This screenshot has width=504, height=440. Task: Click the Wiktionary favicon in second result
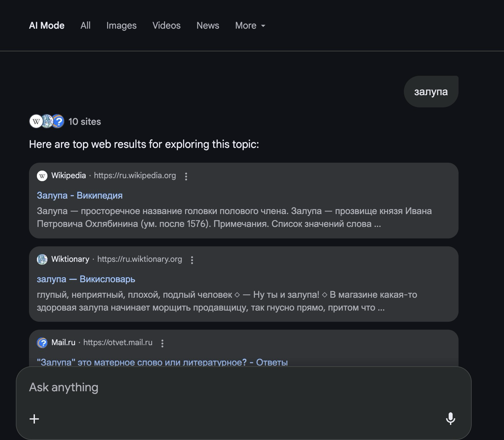tap(42, 260)
